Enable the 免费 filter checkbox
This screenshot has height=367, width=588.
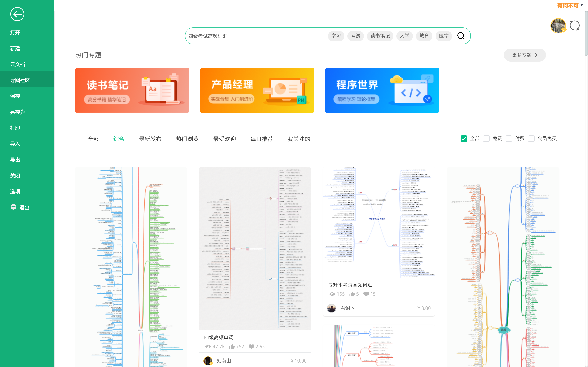[486, 139]
